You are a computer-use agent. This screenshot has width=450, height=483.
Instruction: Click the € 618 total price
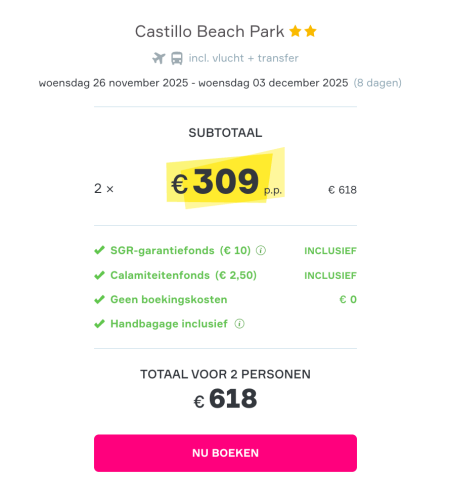[x=225, y=399]
